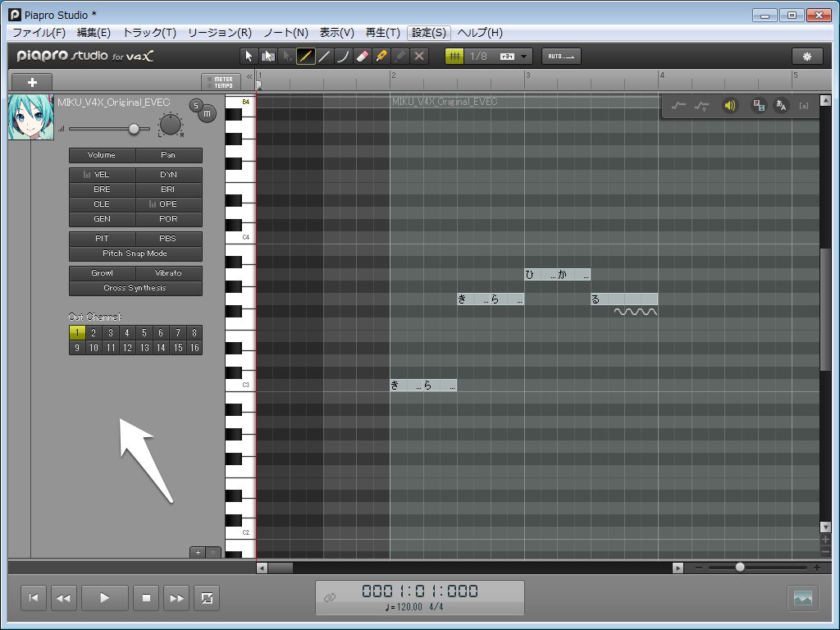Toggle the METER TEMPO track button
This screenshot has height=630, width=840.
click(221, 82)
